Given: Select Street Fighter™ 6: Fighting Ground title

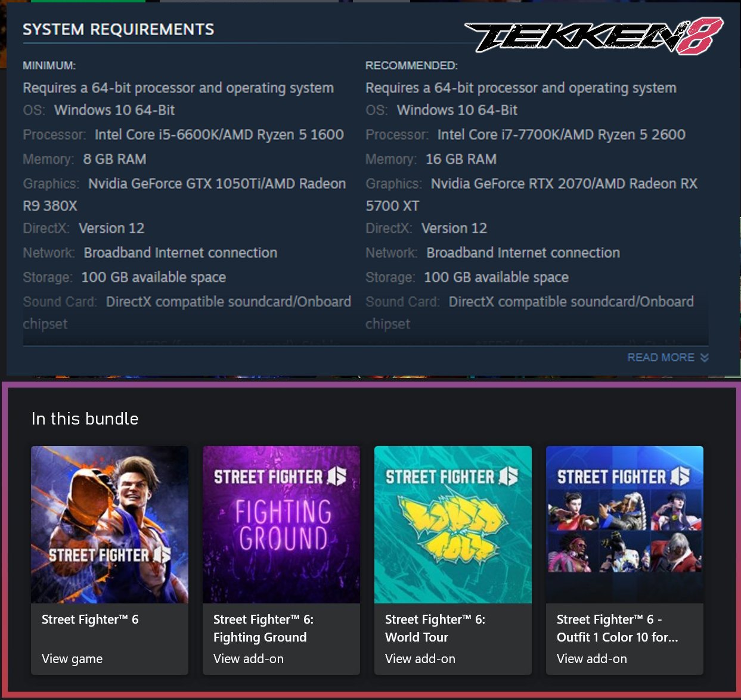Looking at the screenshot, I should click(263, 628).
